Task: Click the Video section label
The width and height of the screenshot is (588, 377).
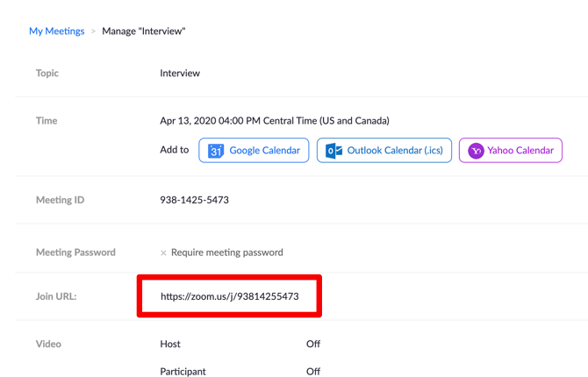Action: tap(48, 344)
